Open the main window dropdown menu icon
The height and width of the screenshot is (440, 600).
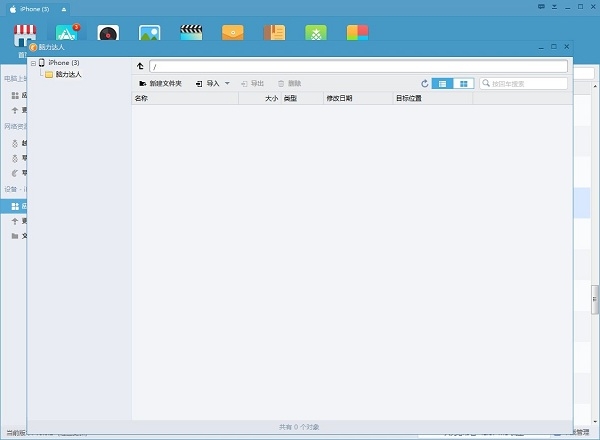[554, 7]
